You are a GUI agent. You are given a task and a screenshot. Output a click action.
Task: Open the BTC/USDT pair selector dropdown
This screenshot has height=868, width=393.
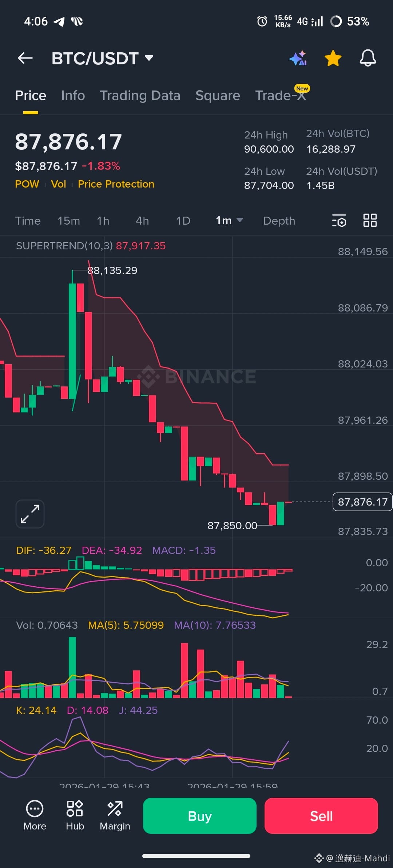point(102,59)
